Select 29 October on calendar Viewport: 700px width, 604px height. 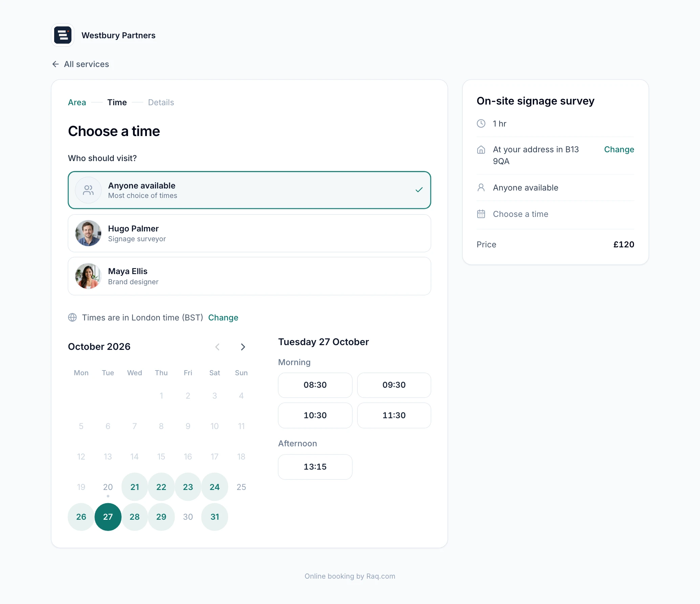(x=161, y=517)
